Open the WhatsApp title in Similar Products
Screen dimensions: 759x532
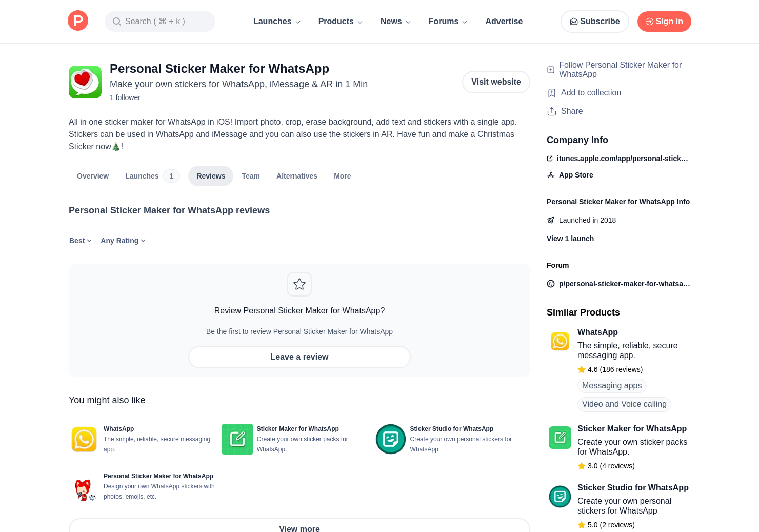(x=597, y=332)
